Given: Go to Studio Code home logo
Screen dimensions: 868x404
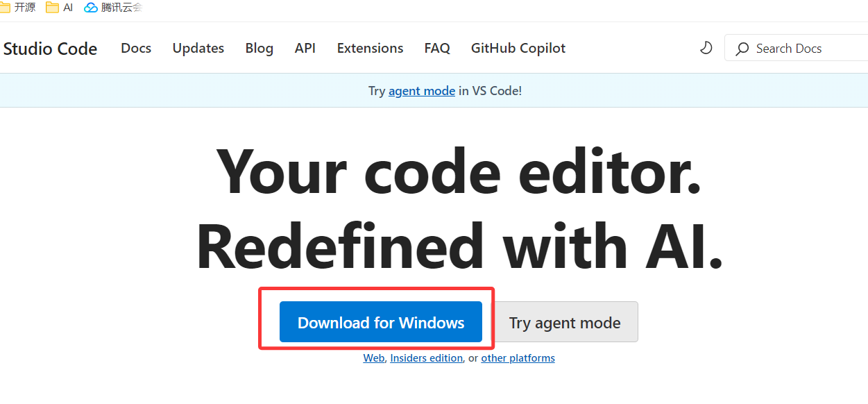Looking at the screenshot, I should pos(50,49).
